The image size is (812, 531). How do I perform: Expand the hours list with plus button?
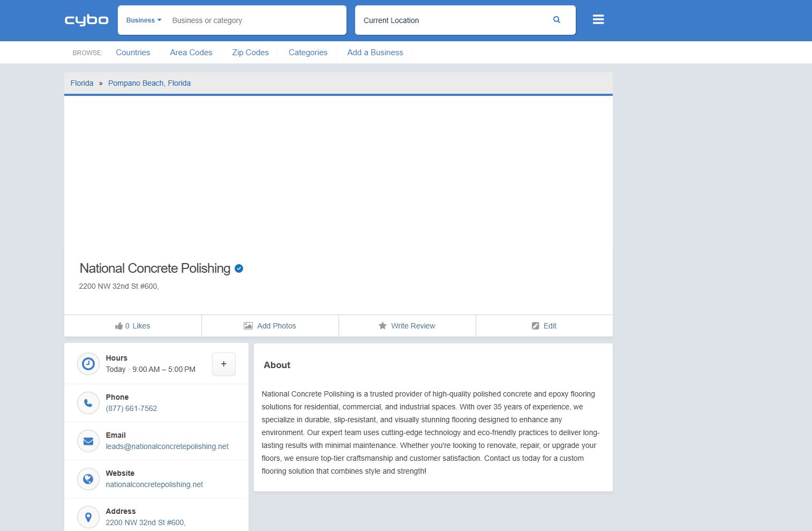[x=223, y=364]
